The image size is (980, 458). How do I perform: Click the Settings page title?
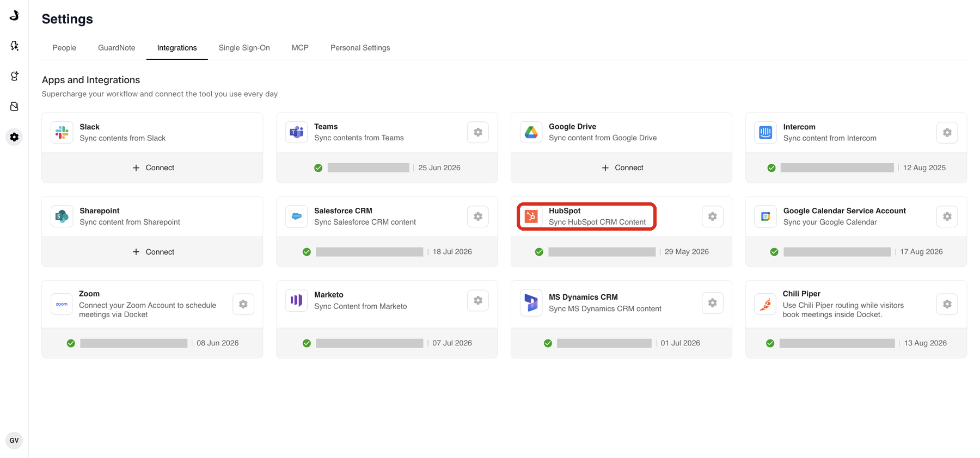(68, 19)
